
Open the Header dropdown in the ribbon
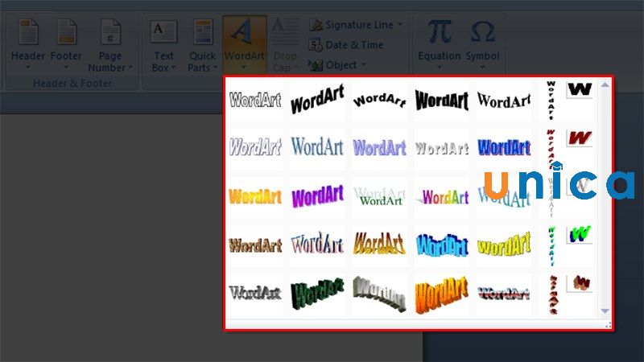[27, 45]
